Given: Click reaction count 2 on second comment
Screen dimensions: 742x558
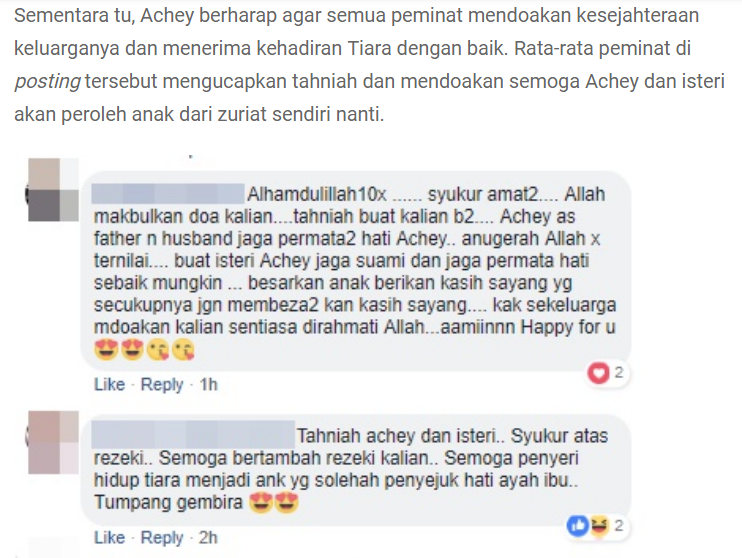Looking at the screenshot, I should pyautogui.click(x=618, y=526).
